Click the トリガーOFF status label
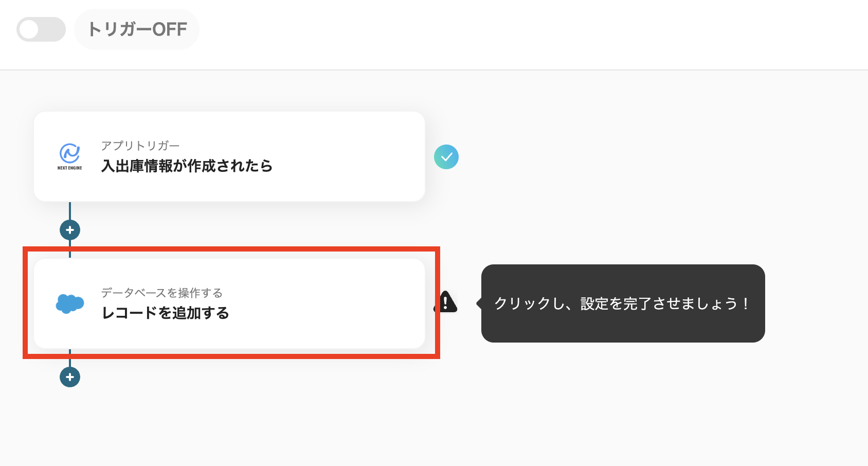The width and height of the screenshot is (868, 466). pos(136,29)
